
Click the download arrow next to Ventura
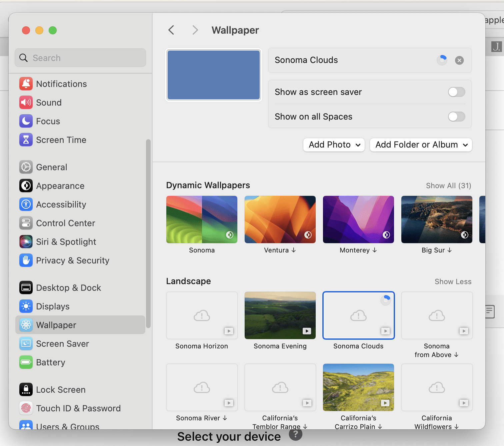293,250
